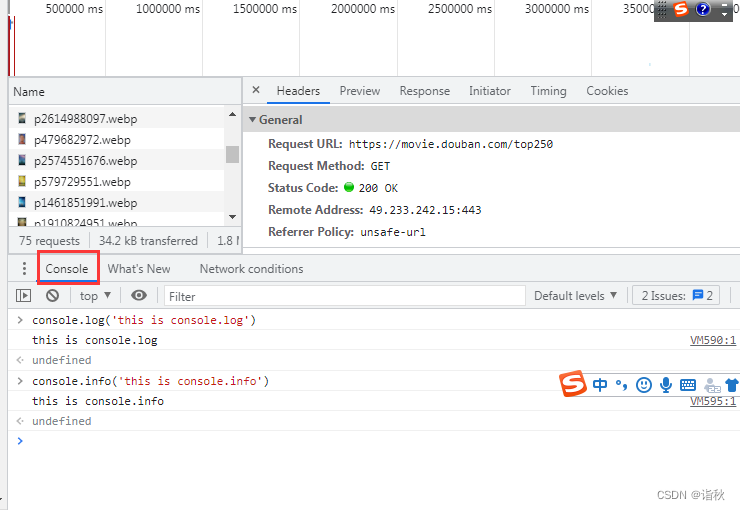
Task: Toggle Chinese input mode 中
Action: point(600,385)
